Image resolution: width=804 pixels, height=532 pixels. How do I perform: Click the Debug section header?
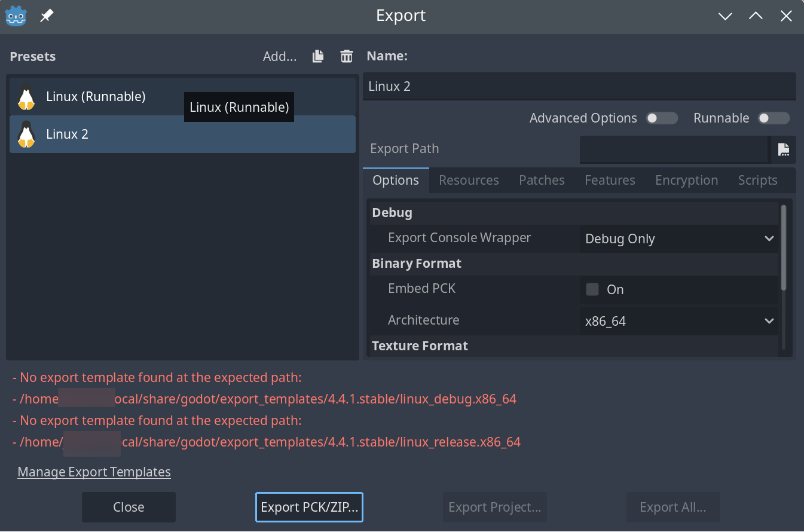coord(574,212)
